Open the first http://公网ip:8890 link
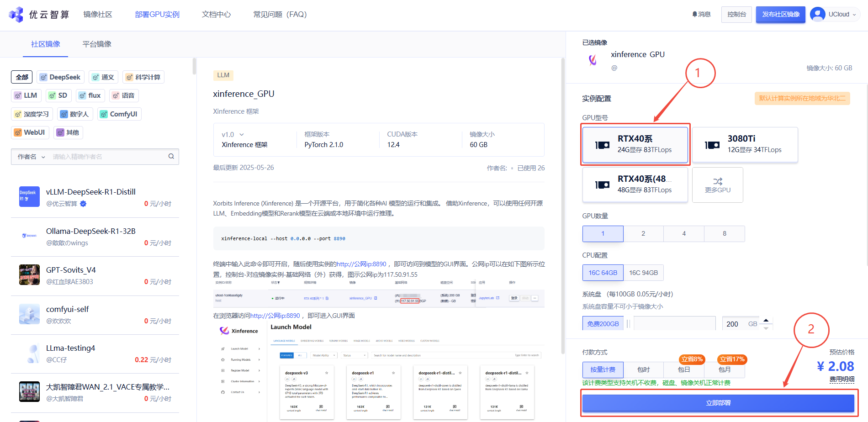Image resolution: width=868 pixels, height=422 pixels. (x=361, y=264)
